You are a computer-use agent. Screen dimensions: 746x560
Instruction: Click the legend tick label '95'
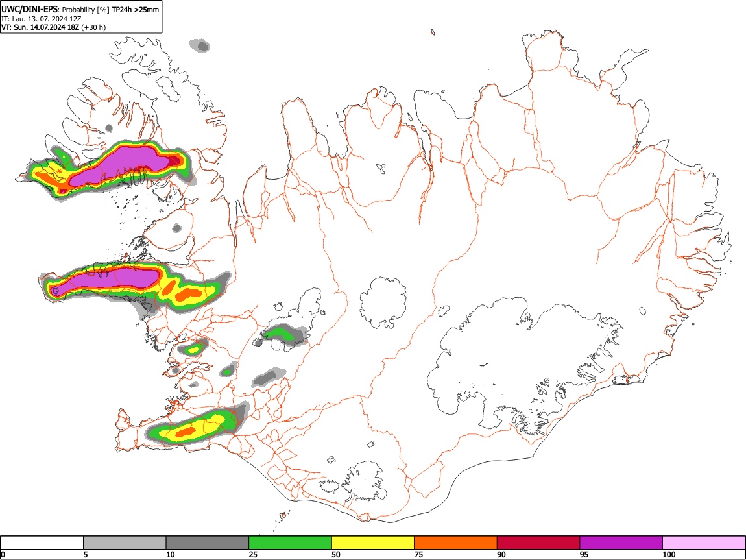[x=584, y=554]
